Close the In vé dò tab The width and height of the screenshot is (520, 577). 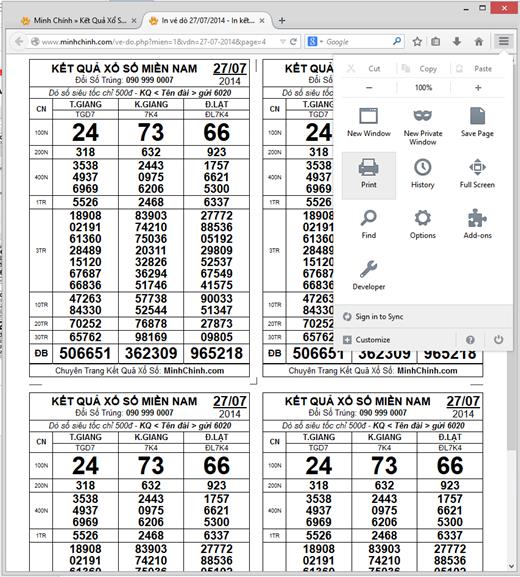[x=262, y=21]
